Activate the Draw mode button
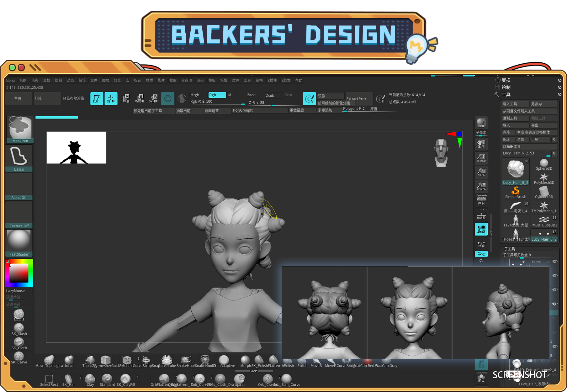 click(x=111, y=98)
